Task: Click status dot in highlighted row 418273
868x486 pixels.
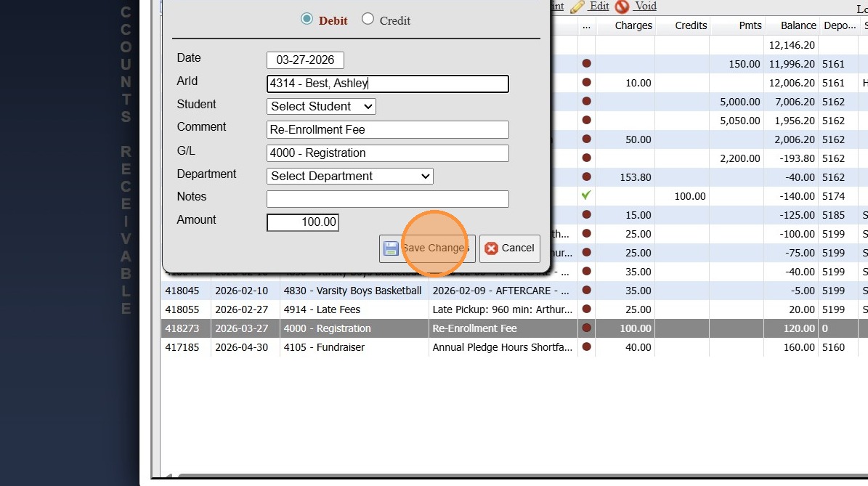Action: coord(587,328)
